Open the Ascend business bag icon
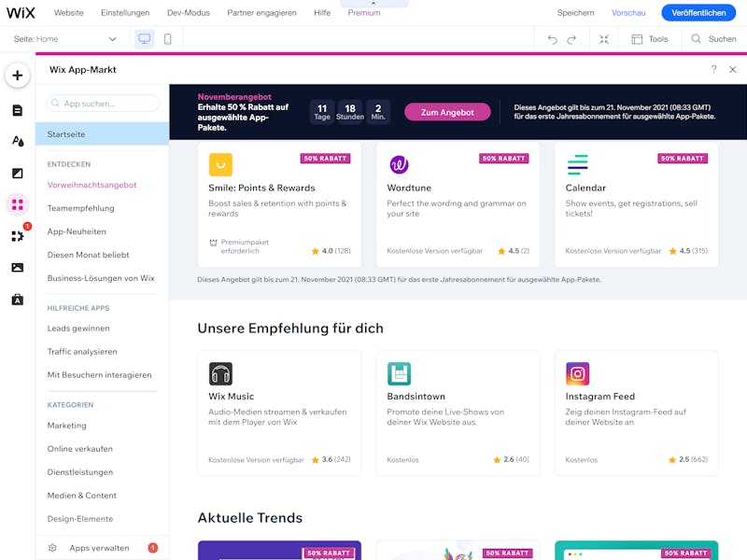The width and height of the screenshot is (747, 560). pyautogui.click(x=18, y=300)
